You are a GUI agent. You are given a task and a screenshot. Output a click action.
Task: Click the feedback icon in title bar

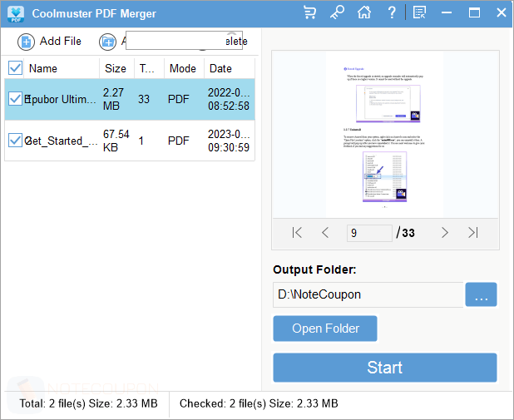tap(419, 12)
